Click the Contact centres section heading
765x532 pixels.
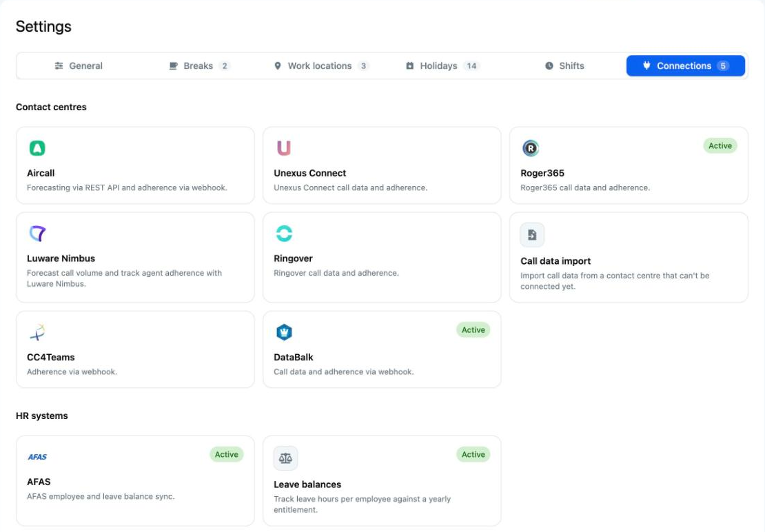[x=51, y=107]
